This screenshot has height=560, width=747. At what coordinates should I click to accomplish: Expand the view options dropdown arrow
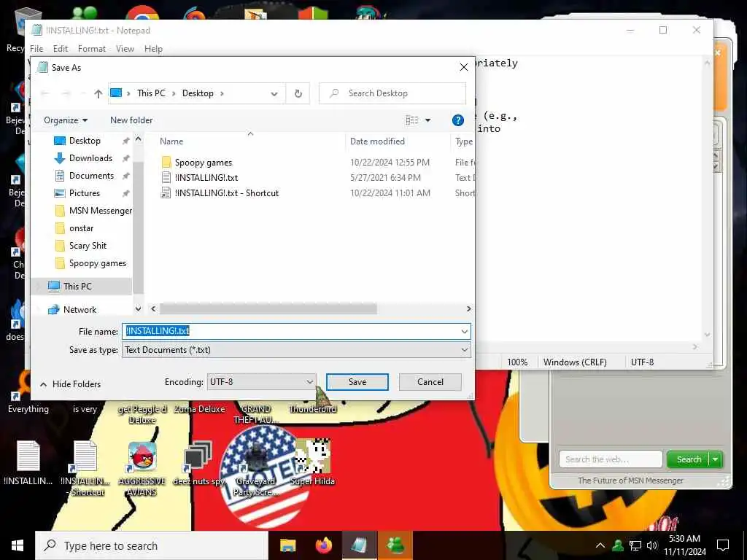[x=427, y=120]
